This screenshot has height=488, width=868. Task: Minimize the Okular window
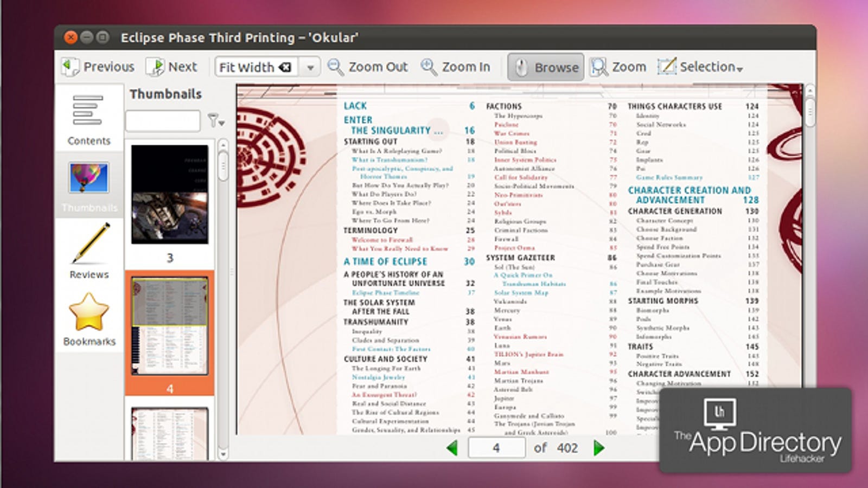coord(86,37)
